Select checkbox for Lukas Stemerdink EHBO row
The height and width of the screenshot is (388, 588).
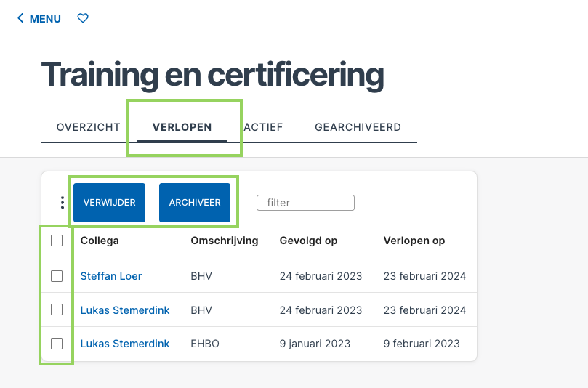tap(57, 344)
